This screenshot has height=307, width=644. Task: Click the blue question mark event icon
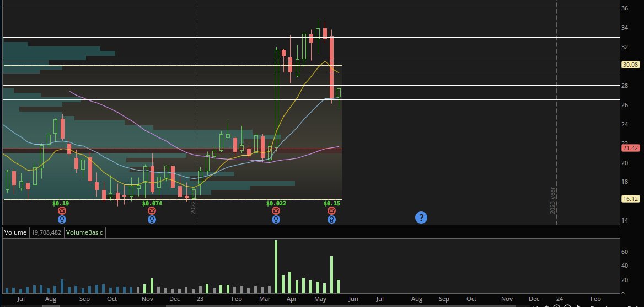(421, 218)
